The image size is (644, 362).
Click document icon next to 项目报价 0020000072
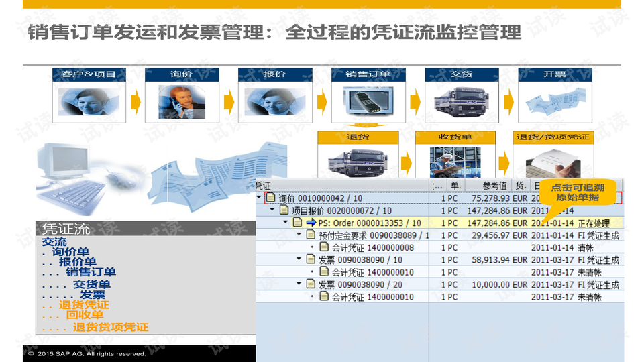click(x=284, y=210)
